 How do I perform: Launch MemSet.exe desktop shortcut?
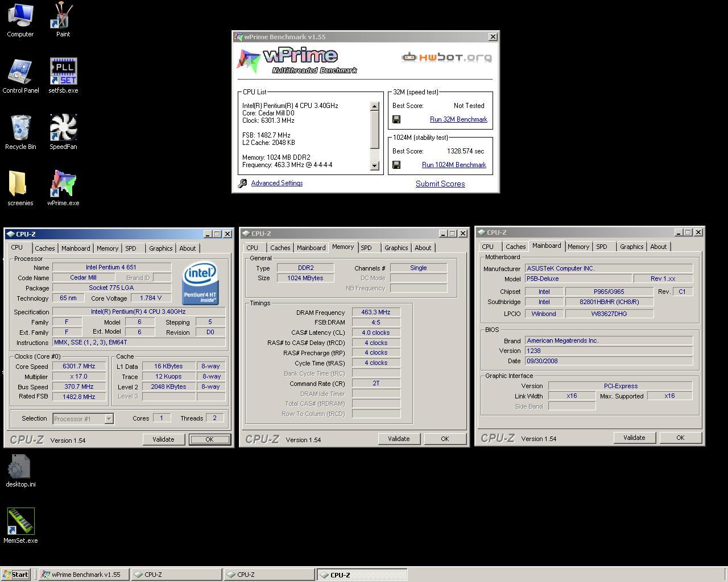(x=20, y=526)
